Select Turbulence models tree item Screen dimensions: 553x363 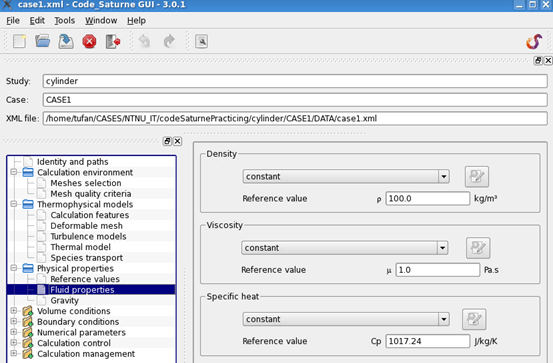coord(88,236)
